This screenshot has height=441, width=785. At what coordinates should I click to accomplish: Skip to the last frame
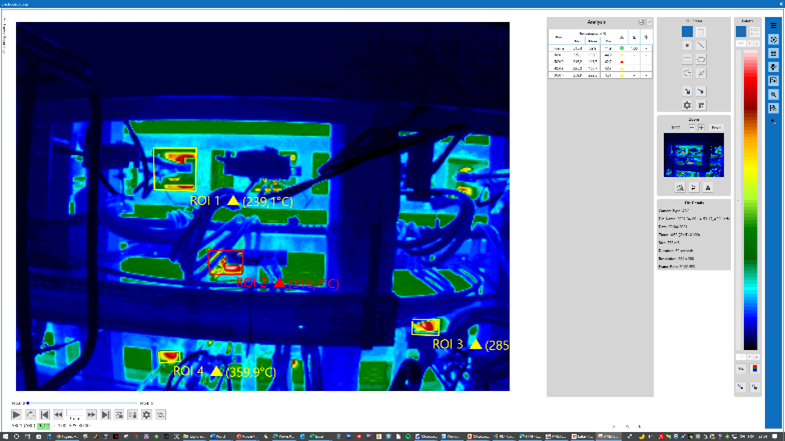click(x=105, y=414)
